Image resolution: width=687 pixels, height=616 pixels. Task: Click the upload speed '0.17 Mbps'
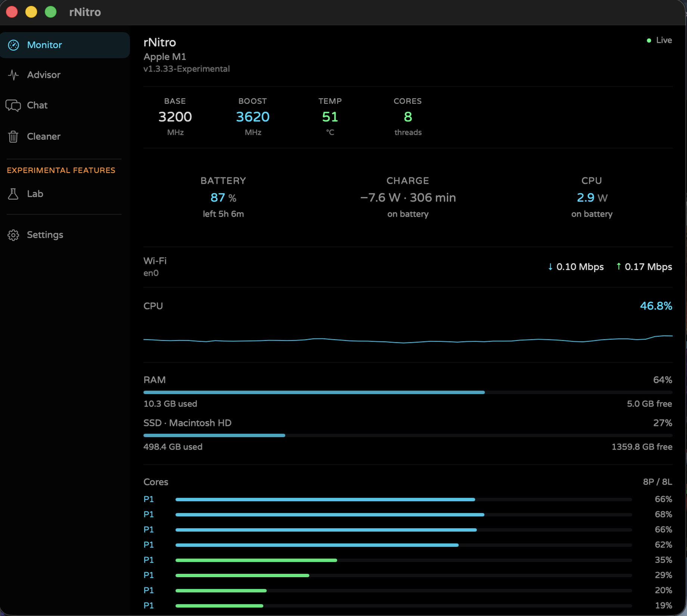[x=648, y=267]
